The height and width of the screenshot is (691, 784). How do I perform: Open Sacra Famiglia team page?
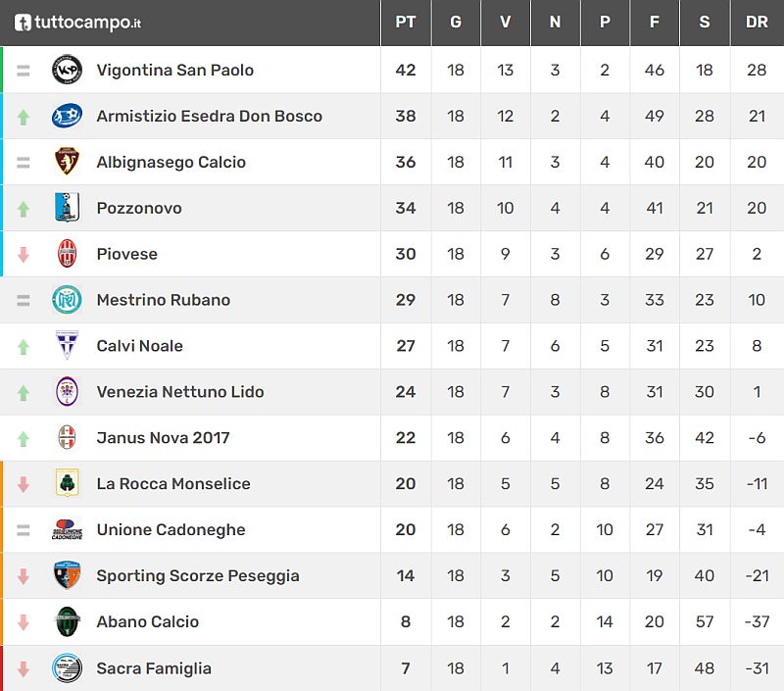(x=153, y=668)
